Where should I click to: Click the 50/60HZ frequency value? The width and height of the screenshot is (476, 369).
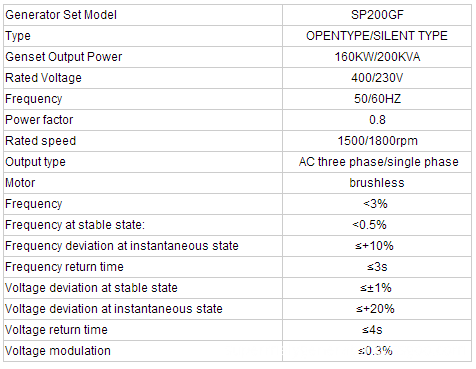(x=377, y=99)
